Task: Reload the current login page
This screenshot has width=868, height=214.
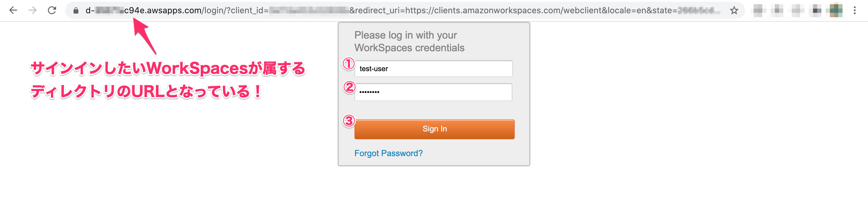Action: [52, 11]
